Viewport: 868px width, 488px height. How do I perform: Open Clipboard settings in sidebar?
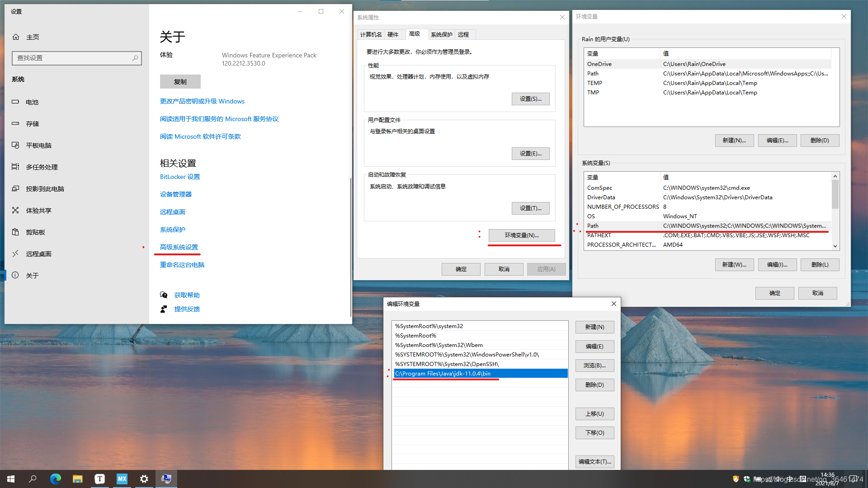(35, 232)
